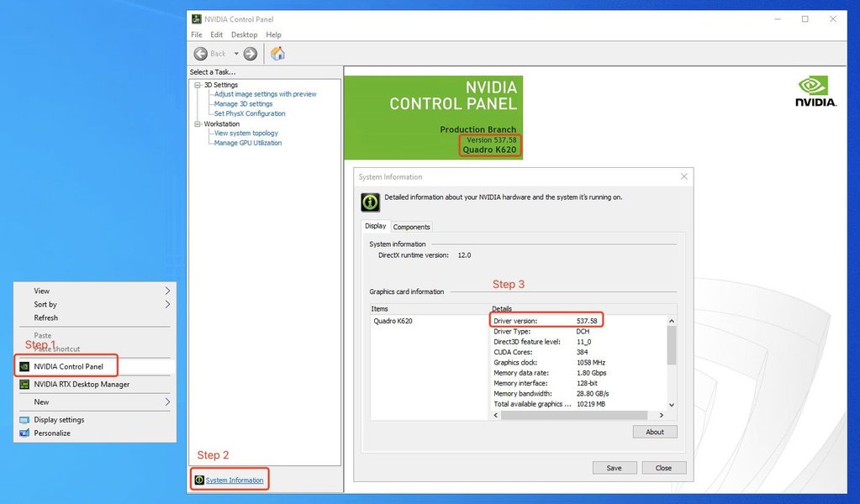Maximize the NVIDIA Control Panel window

click(x=805, y=19)
